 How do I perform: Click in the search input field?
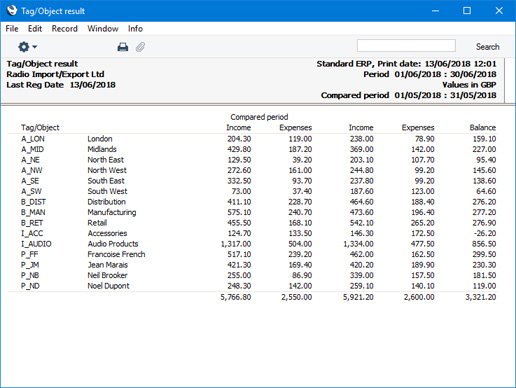click(x=406, y=46)
